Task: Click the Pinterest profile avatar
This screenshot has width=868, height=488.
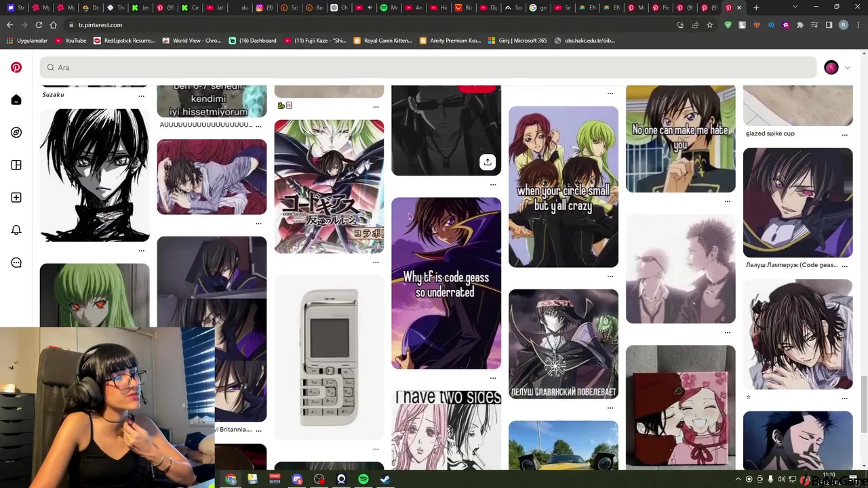Action: (831, 67)
